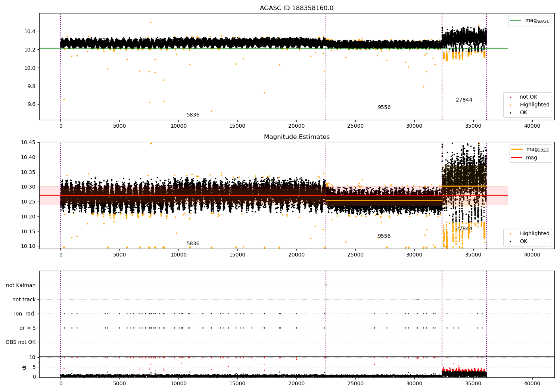Image resolution: width=560 pixels, height=392 pixels.
Task: Click obsid label 5836 in the AGASC ID plot
Action: pyautogui.click(x=193, y=115)
